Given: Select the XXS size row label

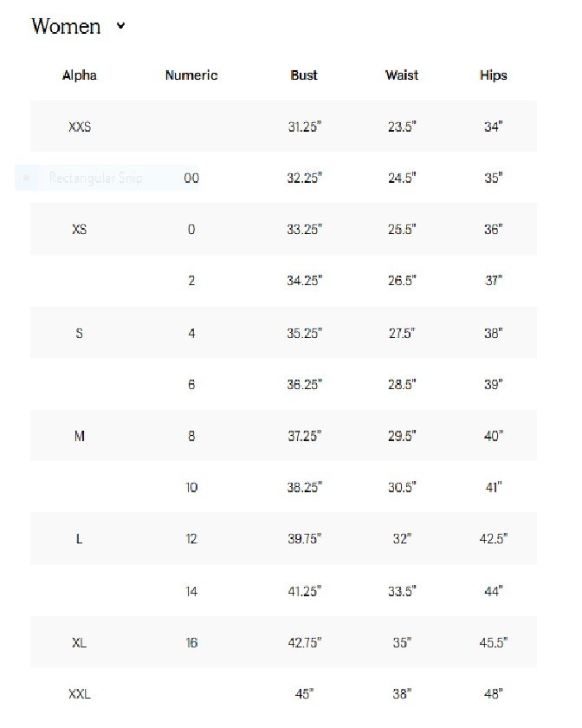Looking at the screenshot, I should (80, 127).
